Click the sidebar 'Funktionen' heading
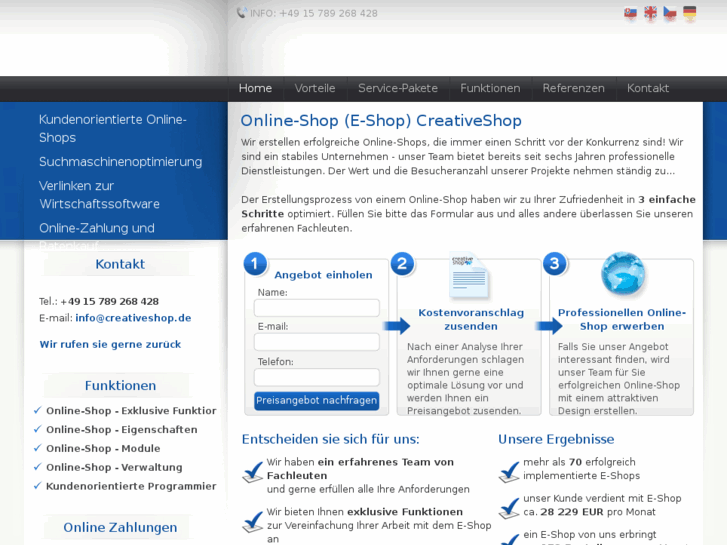The image size is (727, 545). (x=120, y=386)
